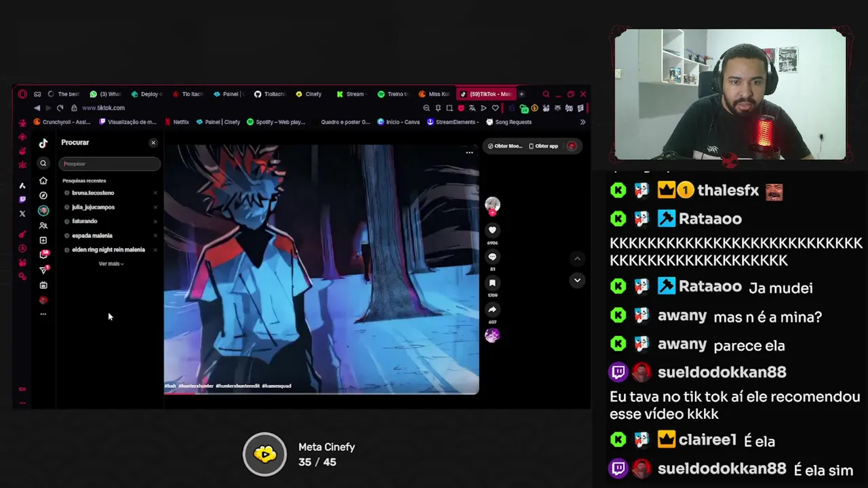Open the StreamElements bookmark
Screen dimensions: 868x488
pos(453,122)
